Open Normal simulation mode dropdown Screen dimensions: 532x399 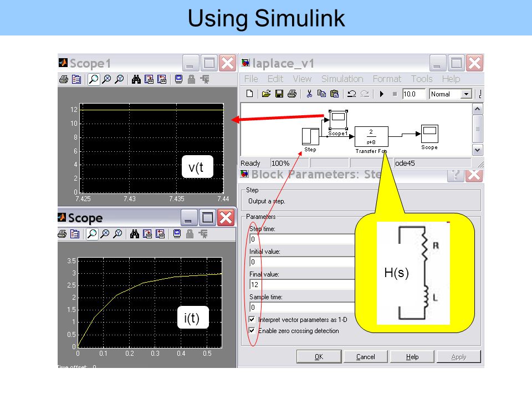coord(467,94)
